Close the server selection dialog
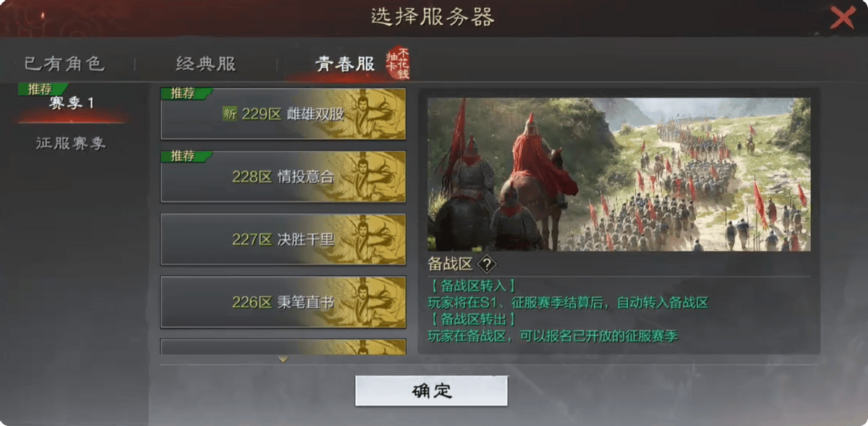This screenshot has height=426, width=868. [843, 17]
